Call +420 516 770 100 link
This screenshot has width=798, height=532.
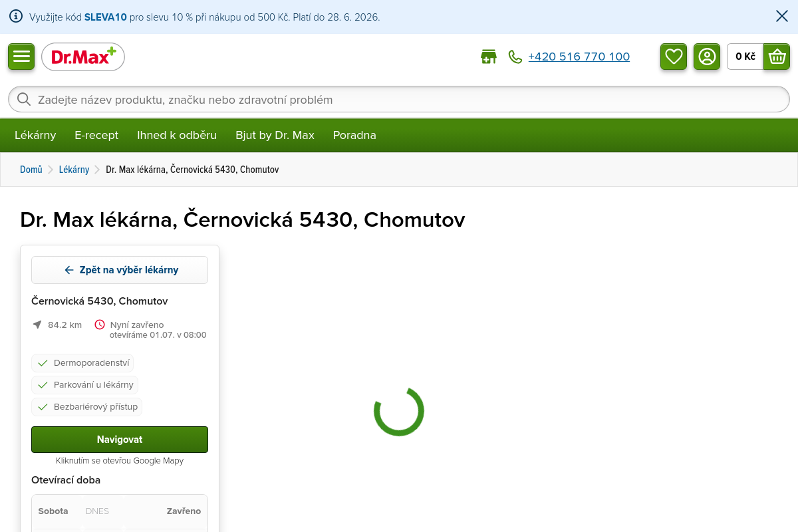click(579, 57)
